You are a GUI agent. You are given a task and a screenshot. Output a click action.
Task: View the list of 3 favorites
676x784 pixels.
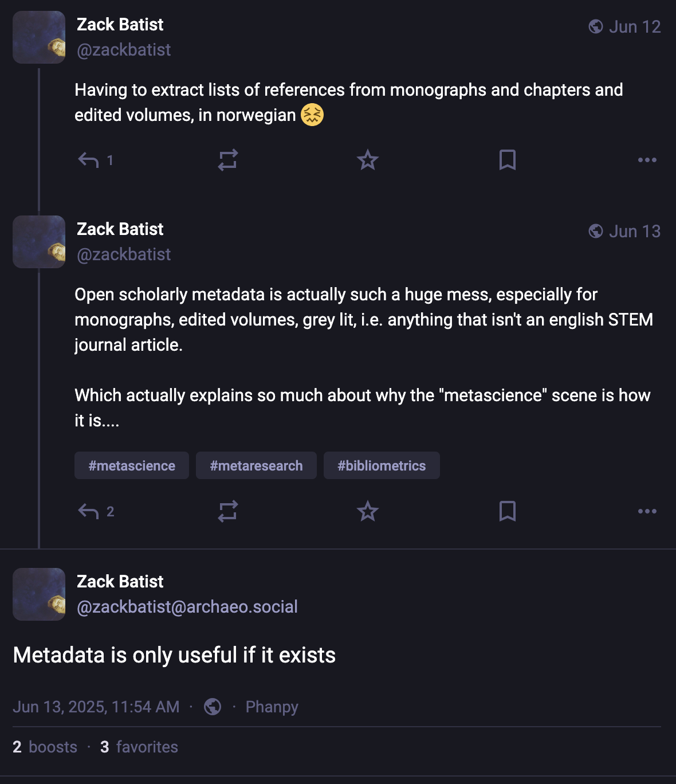[139, 747]
